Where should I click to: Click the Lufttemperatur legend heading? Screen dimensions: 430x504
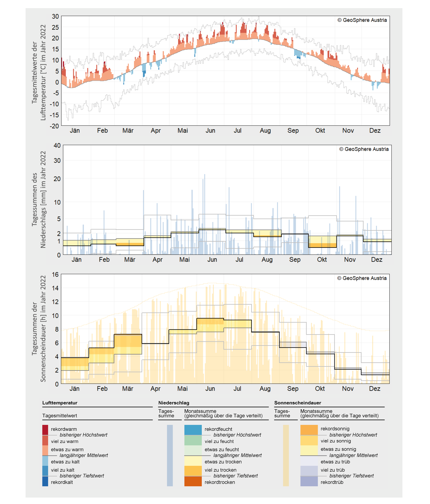click(60, 403)
